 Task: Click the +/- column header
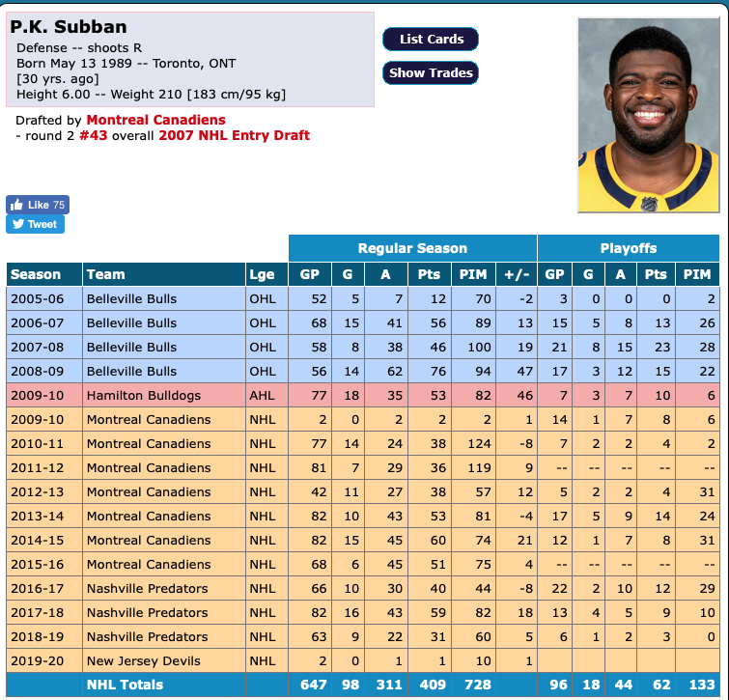click(516, 274)
